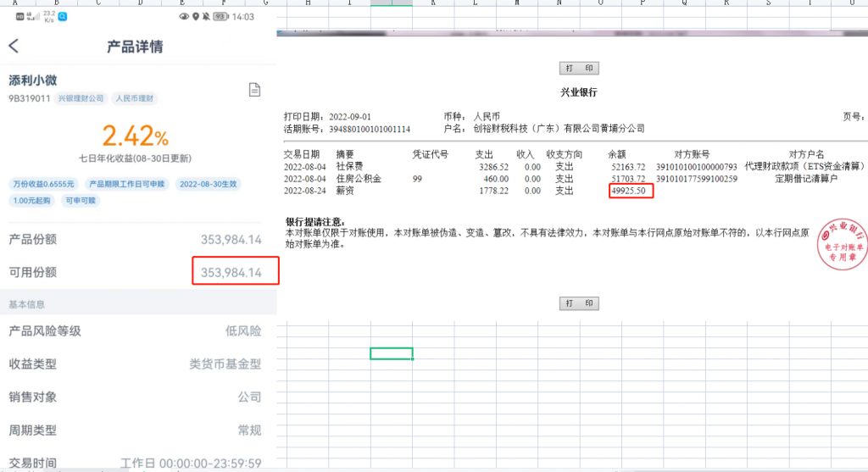868x472 pixels.
Task: Click the muted bell icon in status bar
Action: pyautogui.click(x=206, y=17)
